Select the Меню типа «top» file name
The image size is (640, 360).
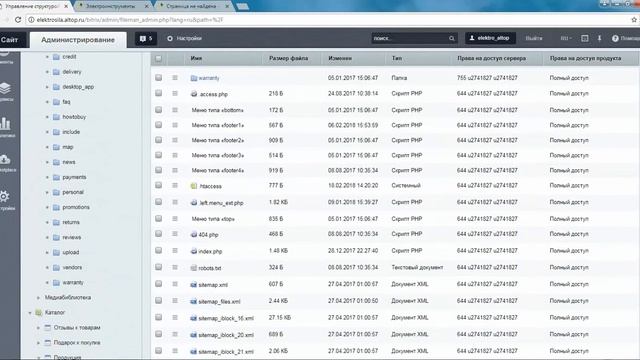[x=213, y=219]
